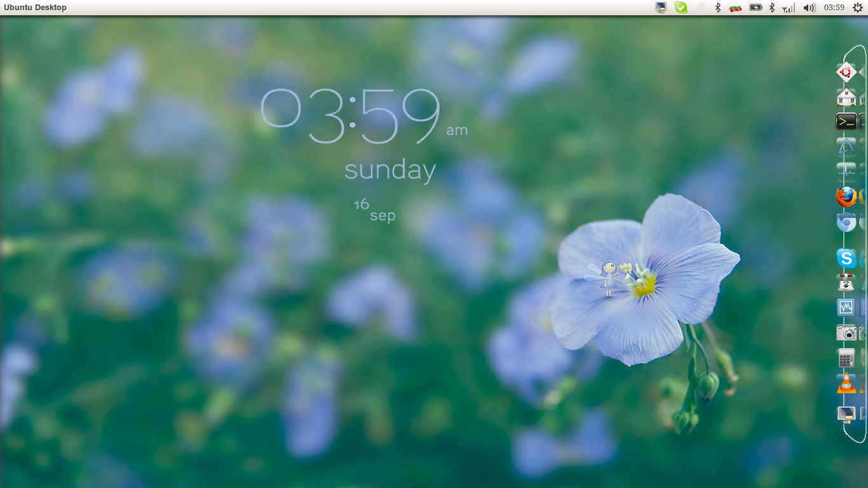The height and width of the screenshot is (488, 868).
Task: Launch VLC media player from the dock
Action: [846, 383]
